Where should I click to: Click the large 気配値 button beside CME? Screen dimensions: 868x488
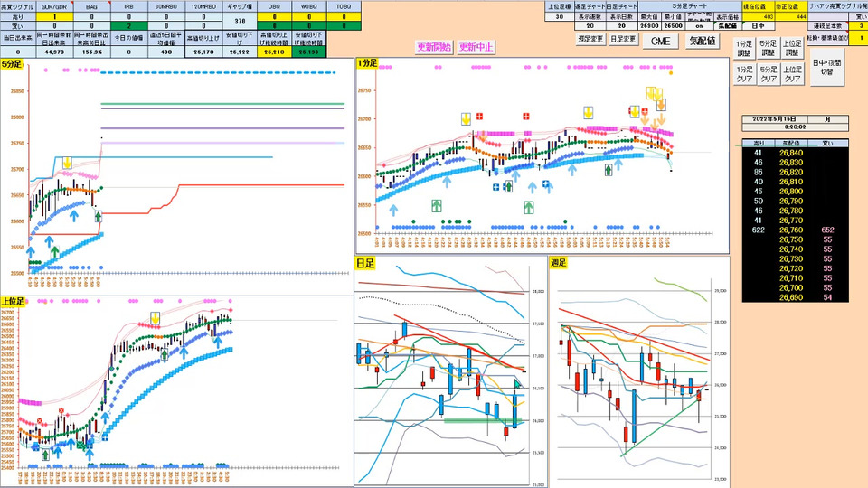(702, 42)
